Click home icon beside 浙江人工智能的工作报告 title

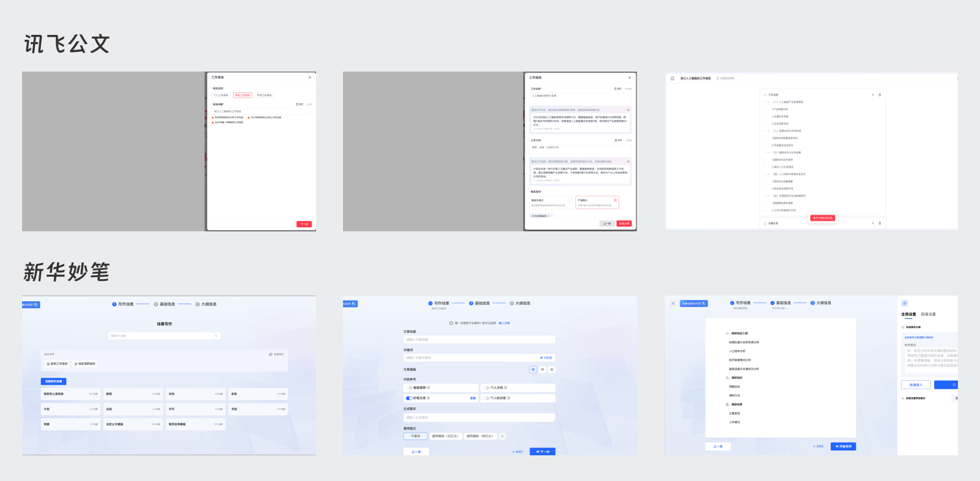[673, 78]
